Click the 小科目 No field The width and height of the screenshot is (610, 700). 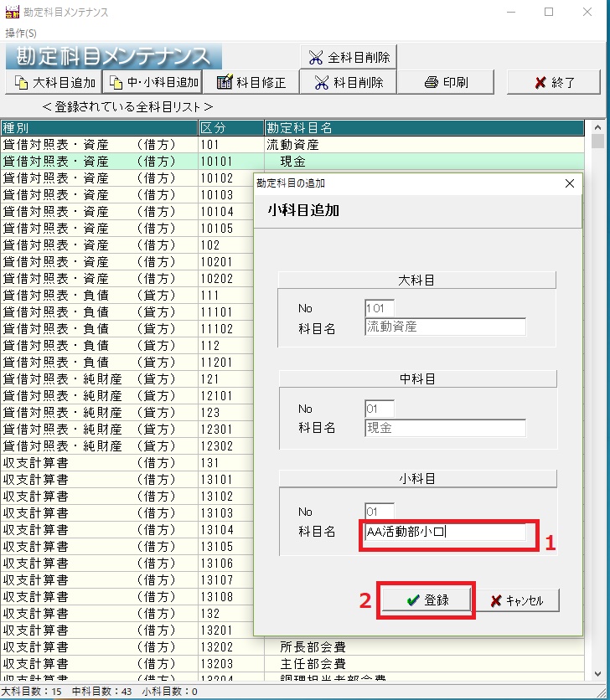click(380, 511)
